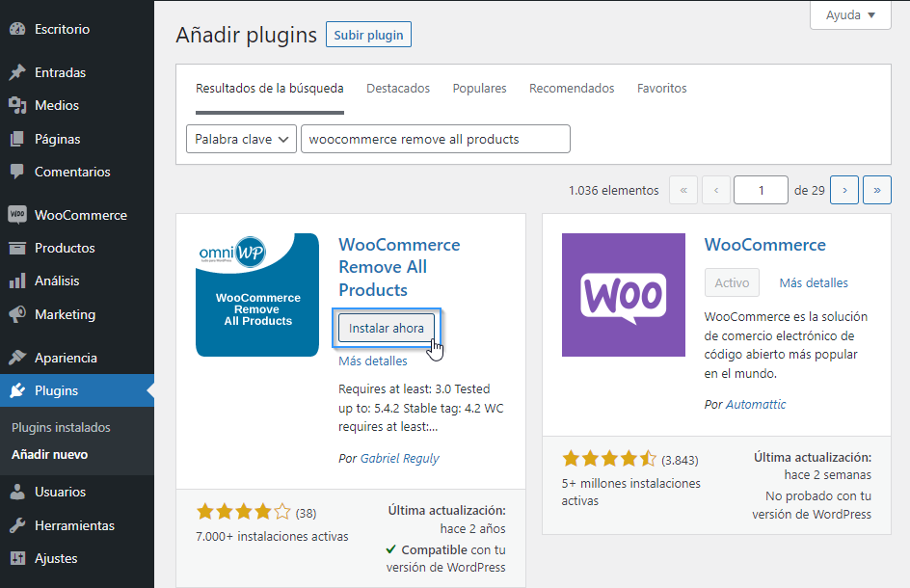Click the Medios media icon
Image resolution: width=910 pixels, height=588 pixels.
click(x=17, y=105)
